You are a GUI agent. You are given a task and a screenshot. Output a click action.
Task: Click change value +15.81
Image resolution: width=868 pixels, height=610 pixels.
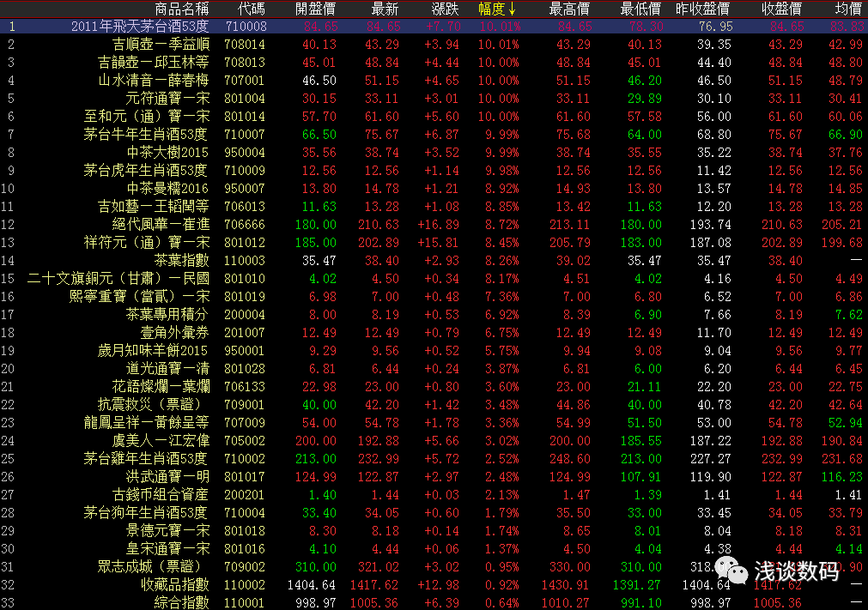[x=439, y=242]
